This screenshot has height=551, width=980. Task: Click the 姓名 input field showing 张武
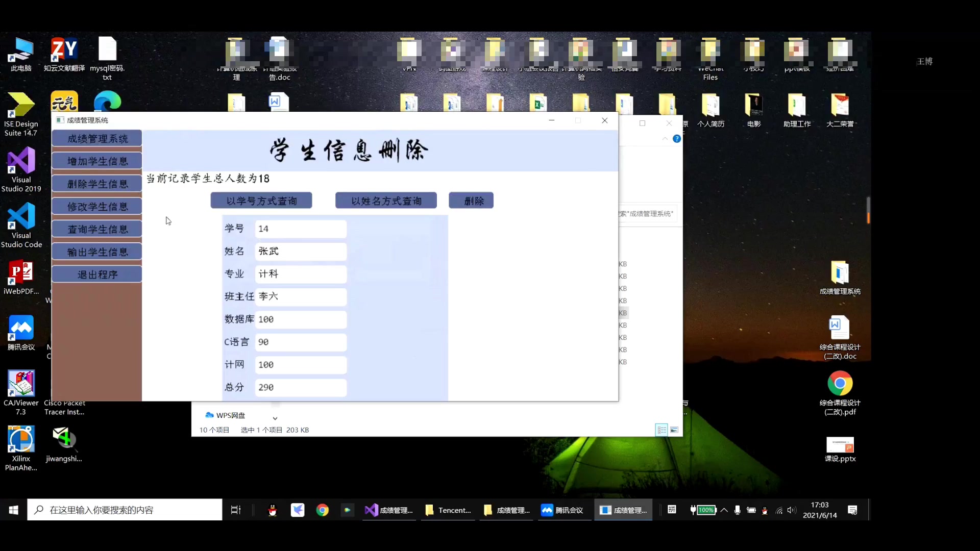300,251
